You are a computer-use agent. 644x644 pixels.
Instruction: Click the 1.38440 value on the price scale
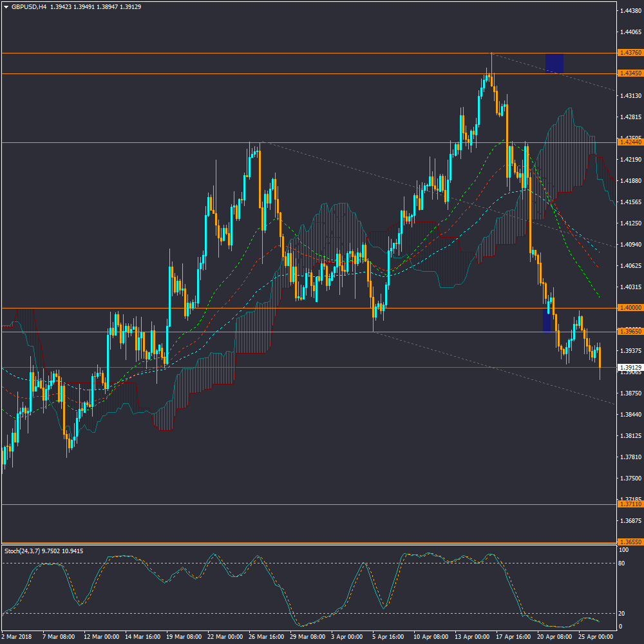coord(629,415)
